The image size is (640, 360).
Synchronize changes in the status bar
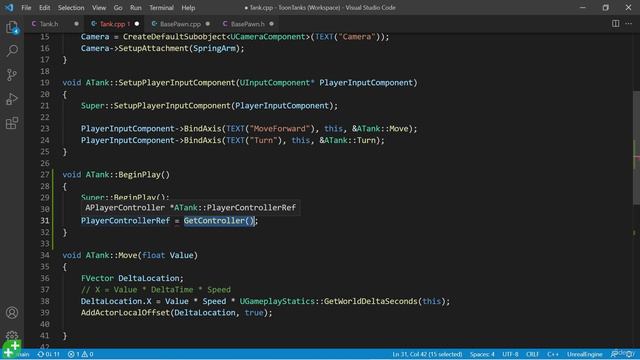click(x=49, y=354)
